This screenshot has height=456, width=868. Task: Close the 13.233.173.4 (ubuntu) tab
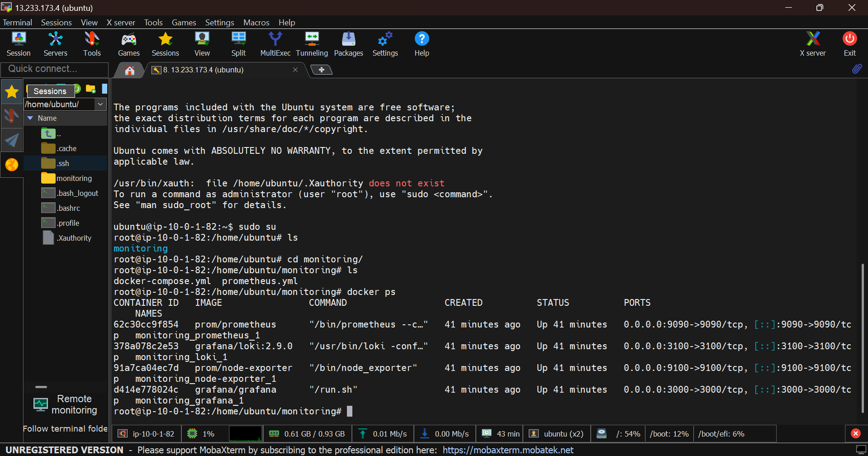coord(295,70)
